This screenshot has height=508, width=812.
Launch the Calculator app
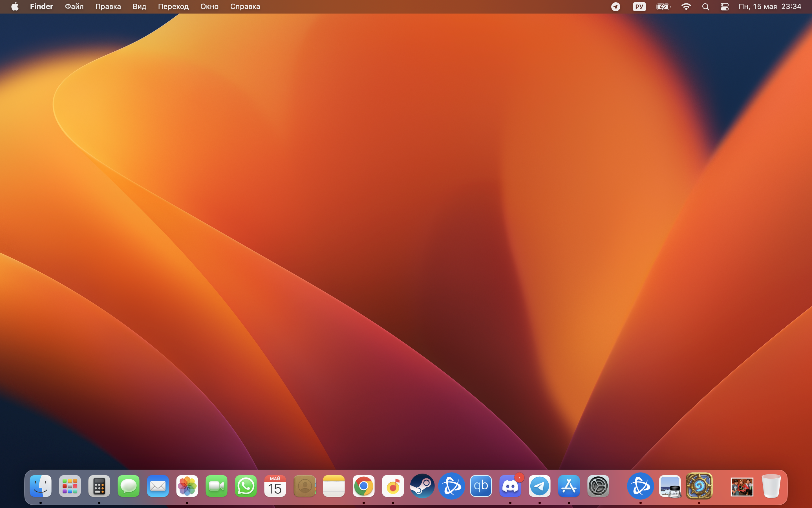click(x=99, y=486)
